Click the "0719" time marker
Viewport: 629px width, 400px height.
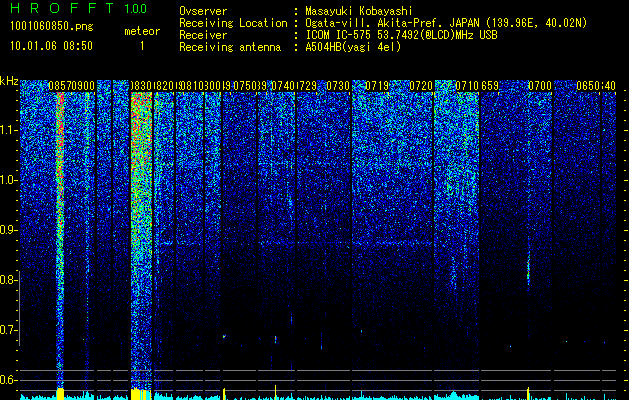[x=377, y=86]
